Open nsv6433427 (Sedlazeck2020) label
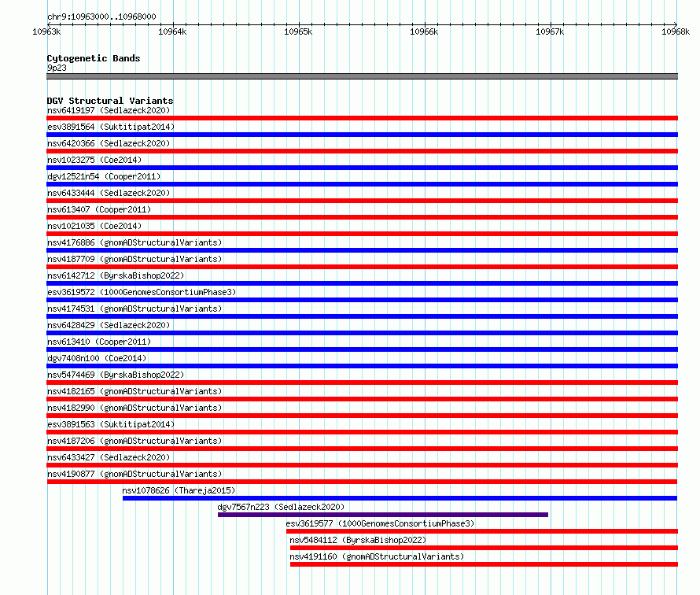Viewport: 700px width, 595px height. pos(109,457)
